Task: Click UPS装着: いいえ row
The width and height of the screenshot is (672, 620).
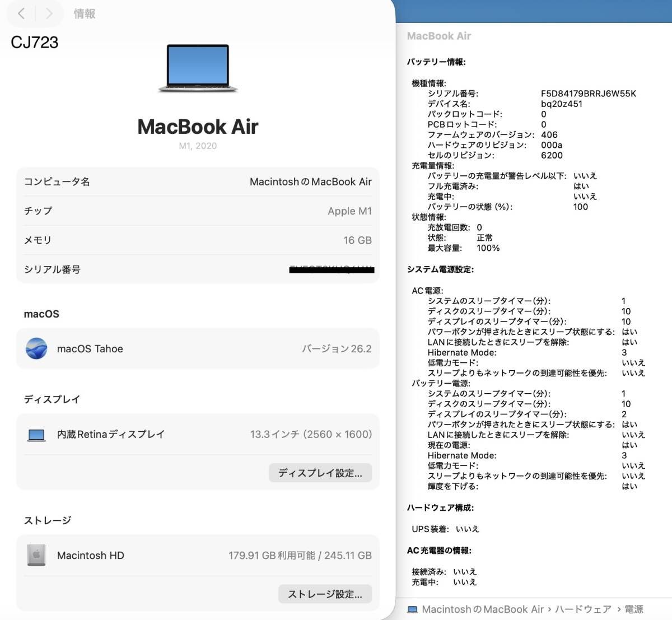Action: pyautogui.click(x=445, y=529)
